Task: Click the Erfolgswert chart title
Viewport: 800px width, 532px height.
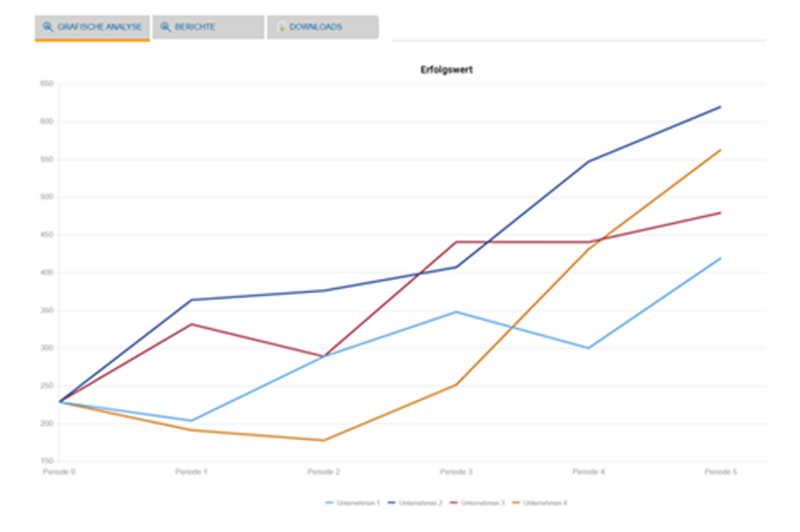Action: pyautogui.click(x=446, y=70)
